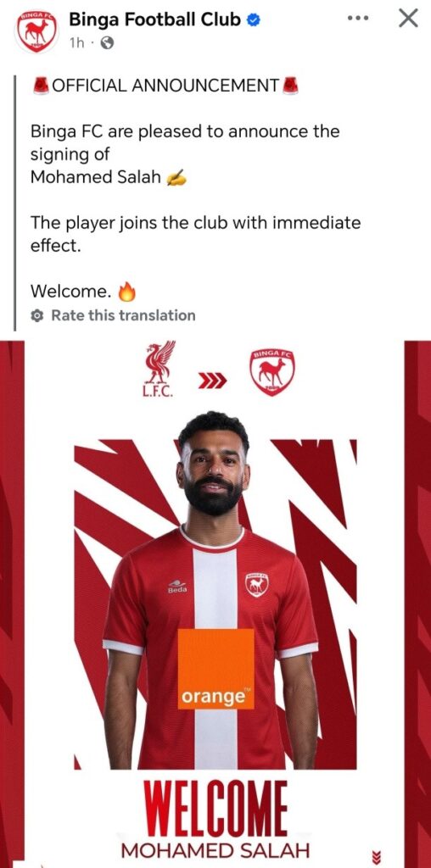Image resolution: width=431 pixels, height=868 pixels.
Task: Click the small Binga crest on jersey
Action: tap(256, 583)
